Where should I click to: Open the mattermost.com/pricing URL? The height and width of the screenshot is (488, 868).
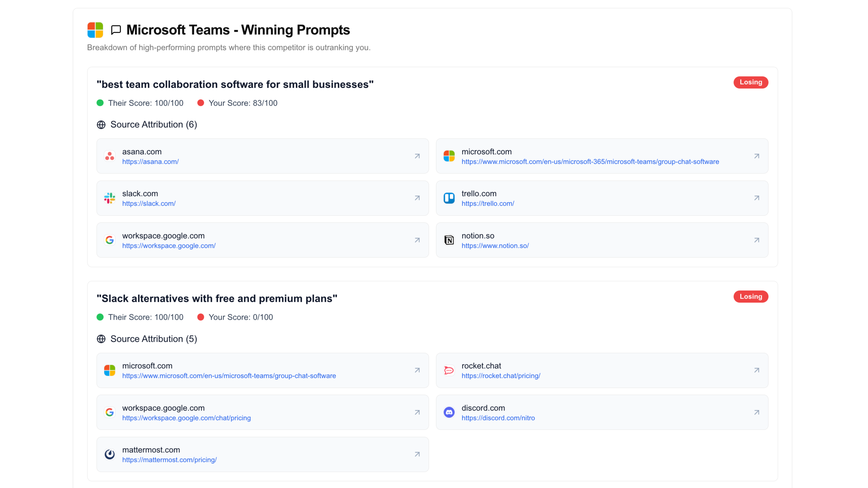tap(169, 460)
